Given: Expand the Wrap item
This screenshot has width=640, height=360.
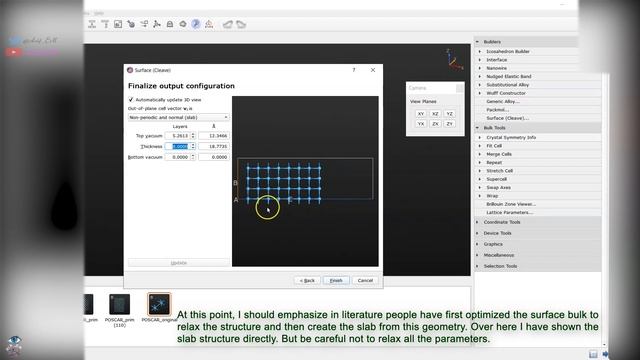Looking at the screenshot, I should tap(480, 196).
